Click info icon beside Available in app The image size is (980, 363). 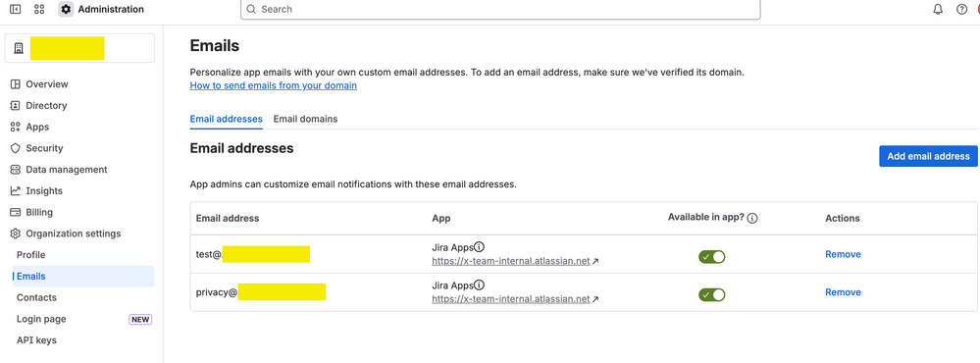click(752, 218)
